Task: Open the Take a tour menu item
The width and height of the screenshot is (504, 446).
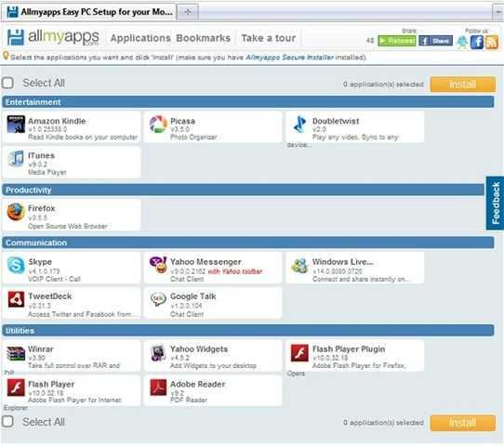Action: 269,38
